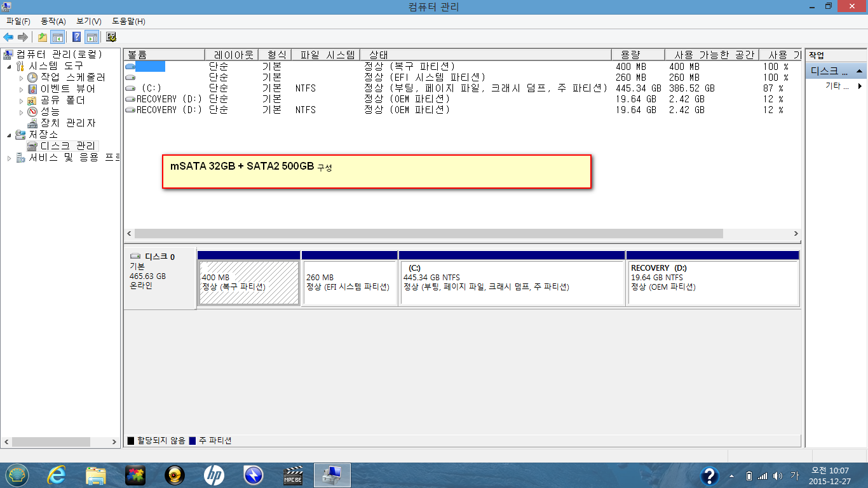The width and height of the screenshot is (868, 488).
Task: Select the 260 MB EFI partition block
Action: tap(349, 278)
